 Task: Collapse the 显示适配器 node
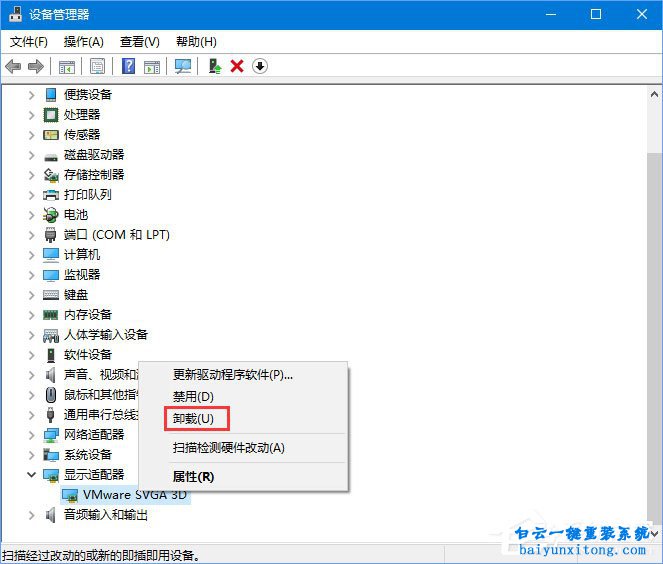31,475
